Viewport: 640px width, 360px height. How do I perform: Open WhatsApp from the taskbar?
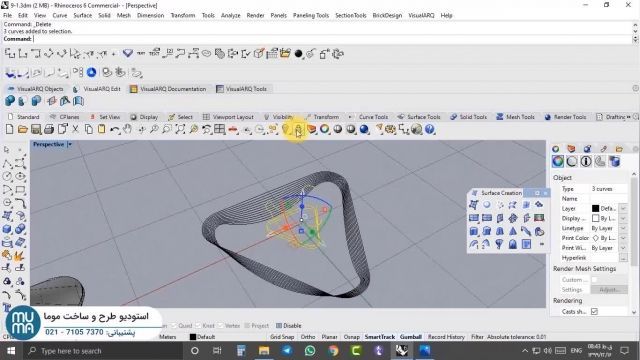[x=310, y=351]
